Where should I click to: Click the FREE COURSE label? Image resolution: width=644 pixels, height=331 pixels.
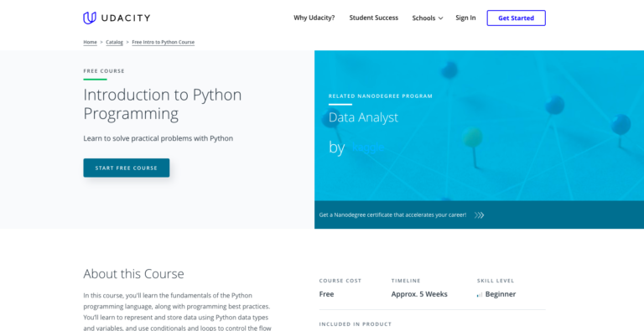pos(104,71)
